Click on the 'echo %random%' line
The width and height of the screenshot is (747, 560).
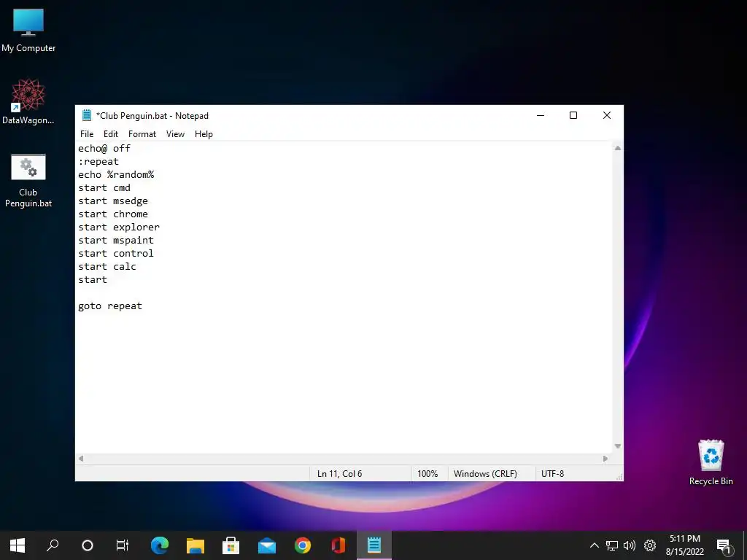116,174
